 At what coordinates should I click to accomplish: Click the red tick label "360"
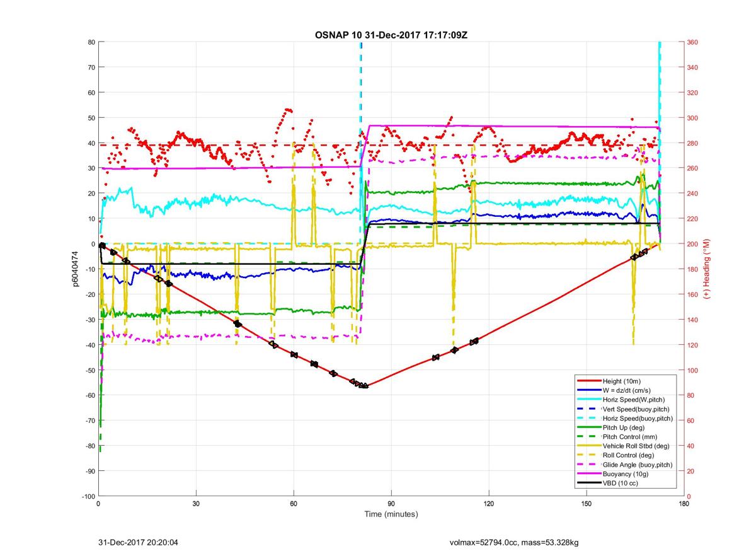[694, 42]
